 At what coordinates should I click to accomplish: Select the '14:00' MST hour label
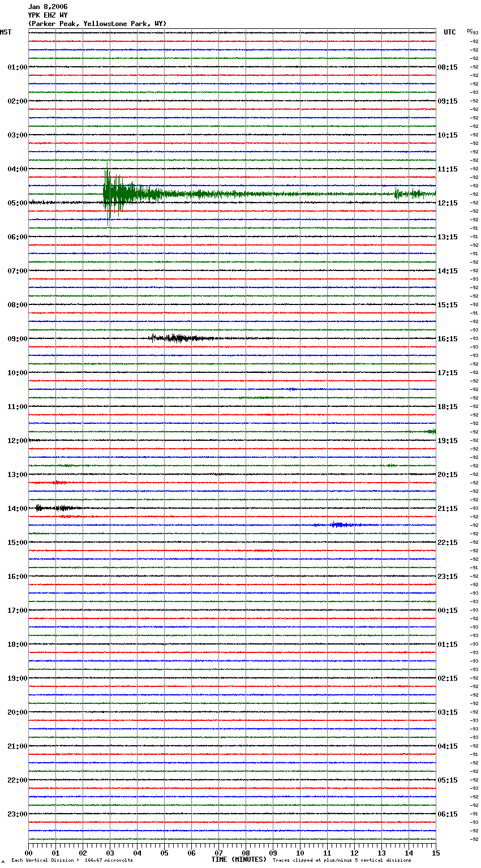(18, 509)
